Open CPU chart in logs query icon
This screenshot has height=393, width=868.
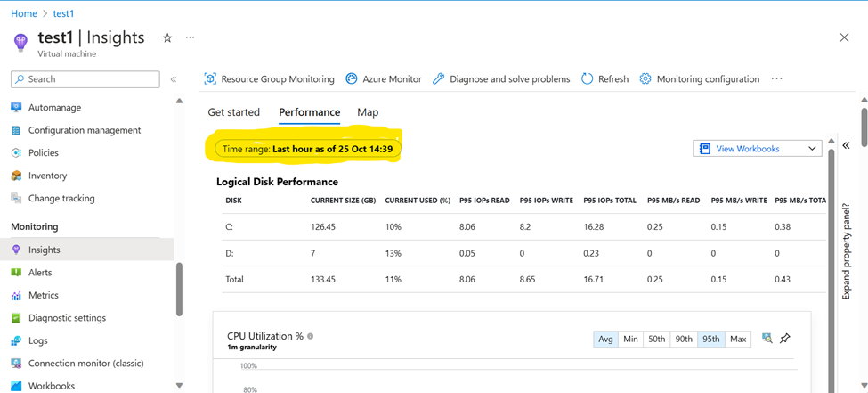pyautogui.click(x=767, y=338)
